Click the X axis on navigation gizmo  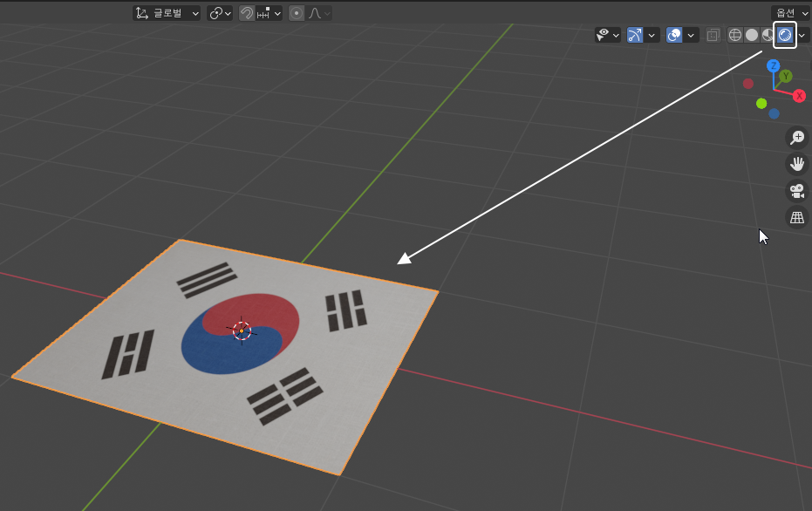[x=799, y=96]
